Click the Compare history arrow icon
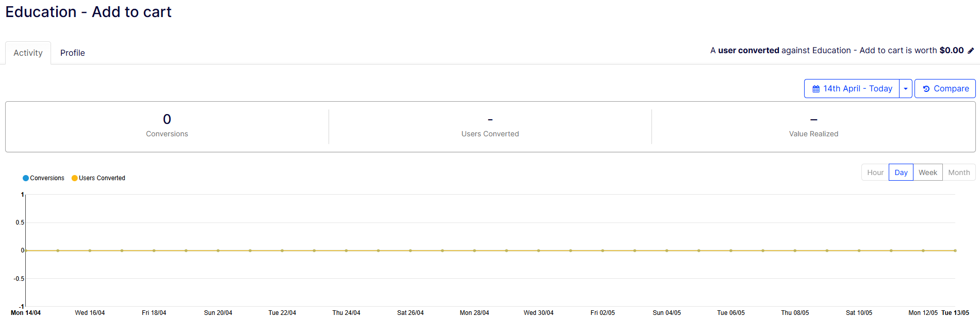 click(x=926, y=89)
